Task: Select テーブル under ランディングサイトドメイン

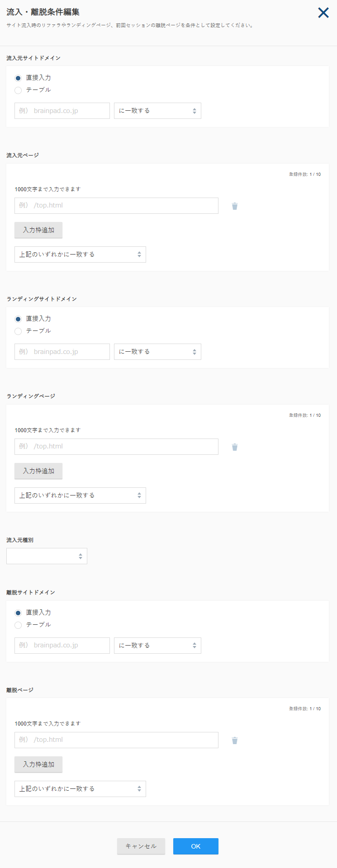Action: [18, 331]
